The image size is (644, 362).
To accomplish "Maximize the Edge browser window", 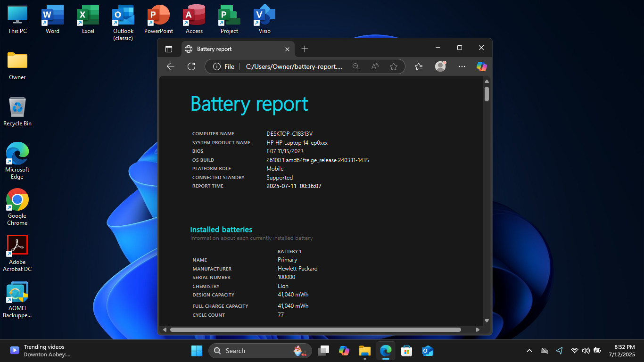I will click(x=460, y=48).
